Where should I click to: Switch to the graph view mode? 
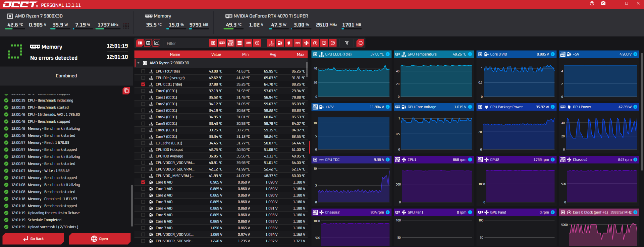point(157,43)
